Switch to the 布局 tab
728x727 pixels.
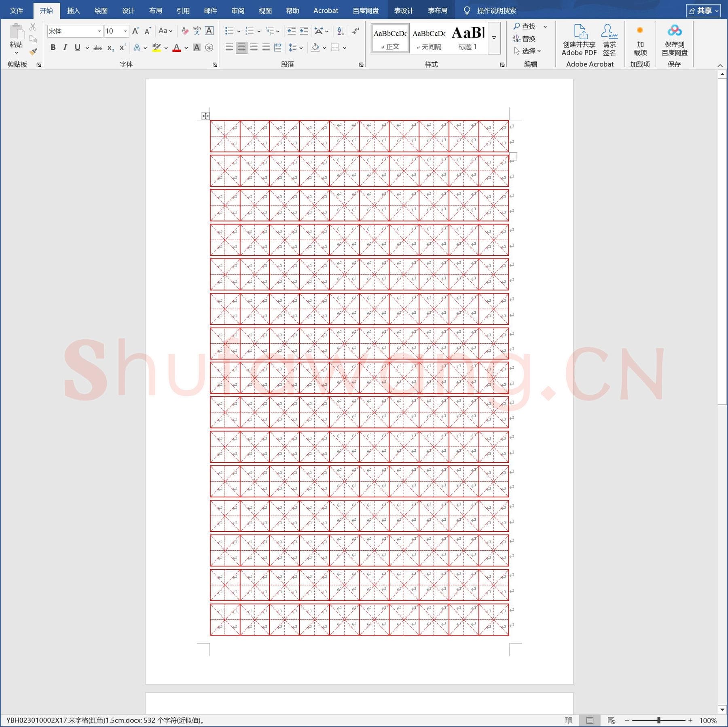tap(156, 11)
